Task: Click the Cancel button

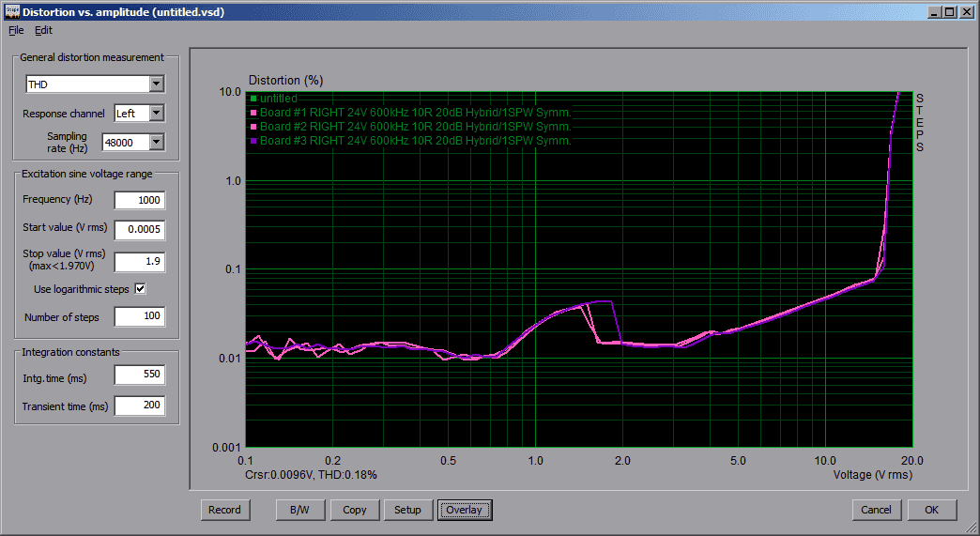Action: (876, 510)
